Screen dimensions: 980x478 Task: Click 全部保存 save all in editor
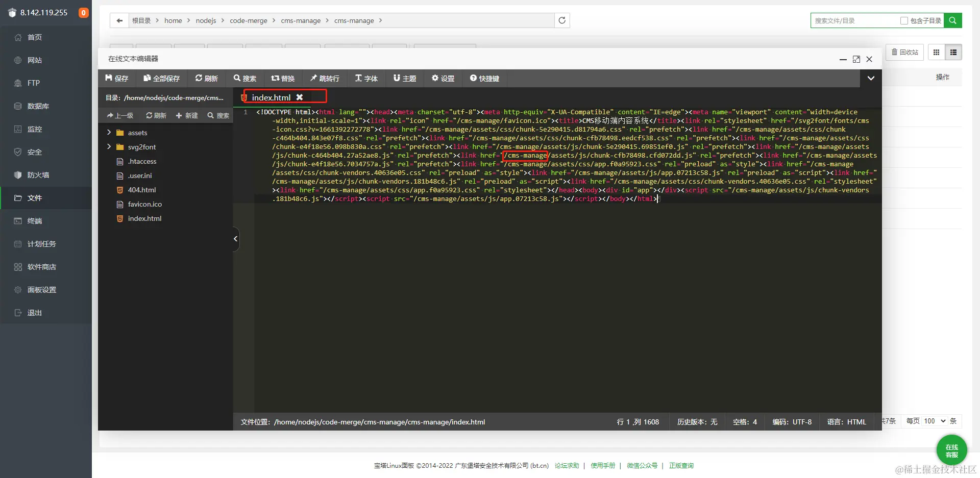point(162,78)
